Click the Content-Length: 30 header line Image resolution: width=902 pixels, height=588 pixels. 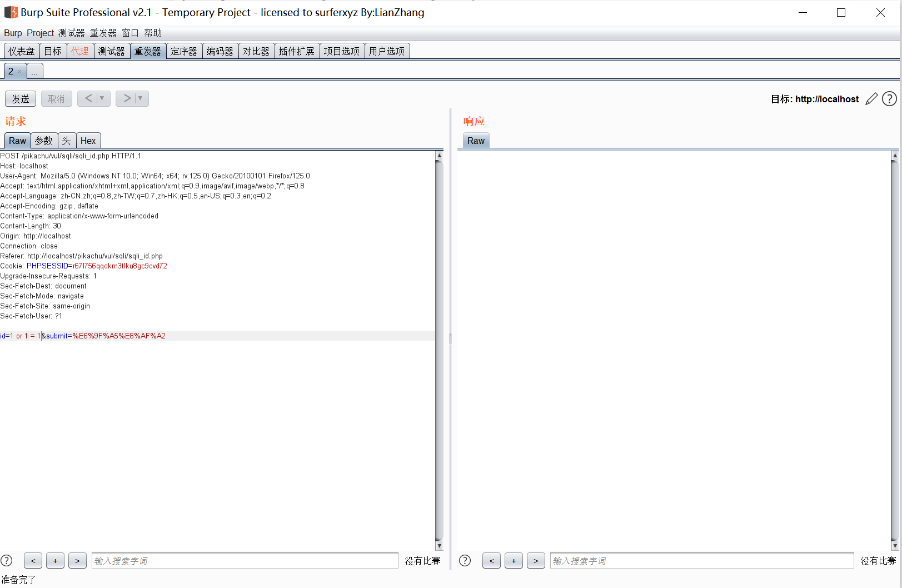click(31, 226)
